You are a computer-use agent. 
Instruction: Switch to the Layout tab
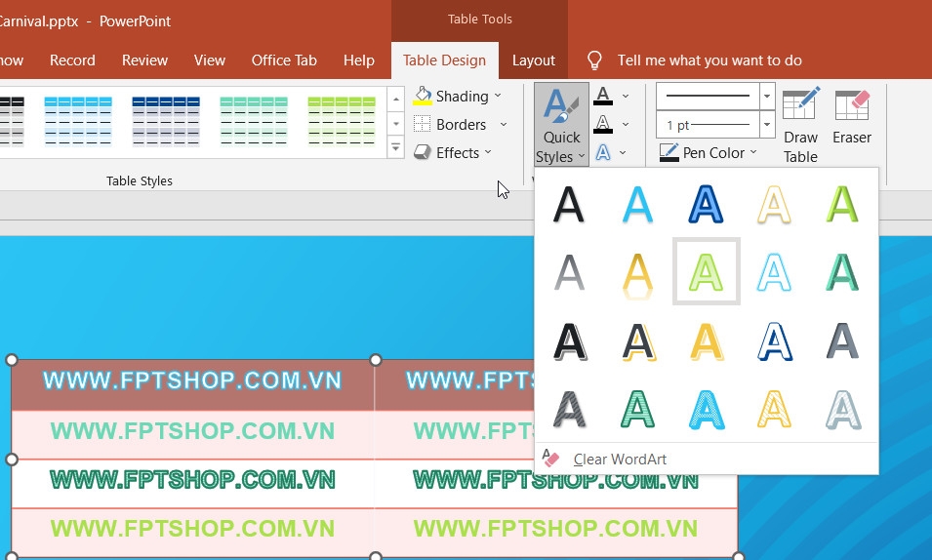(x=533, y=60)
